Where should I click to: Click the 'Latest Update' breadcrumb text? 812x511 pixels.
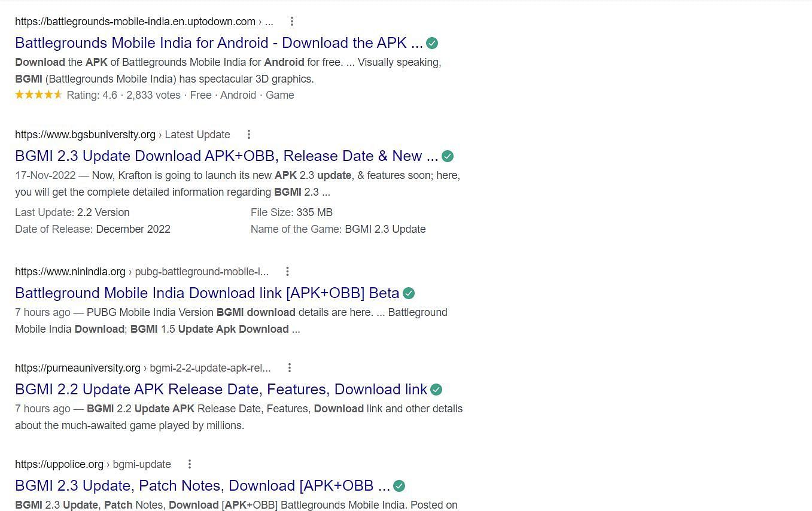pos(197,135)
